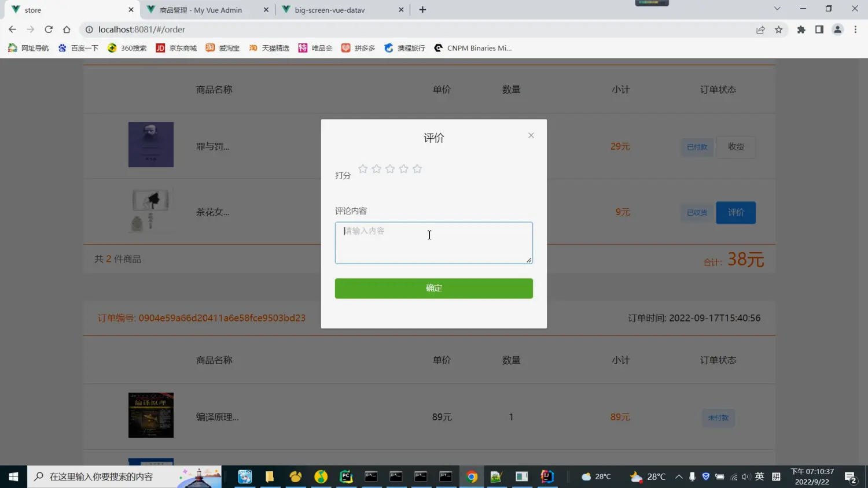Open the browser extensions puzzle icon

[x=801, y=29]
